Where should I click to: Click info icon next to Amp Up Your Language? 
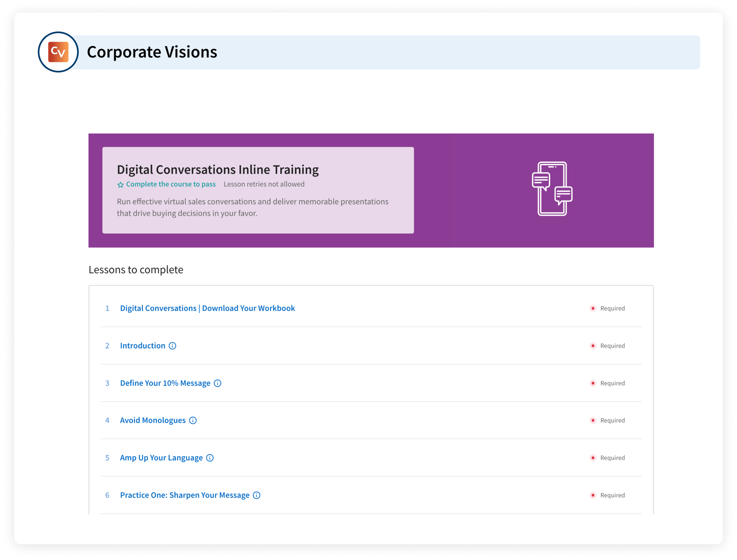click(210, 458)
